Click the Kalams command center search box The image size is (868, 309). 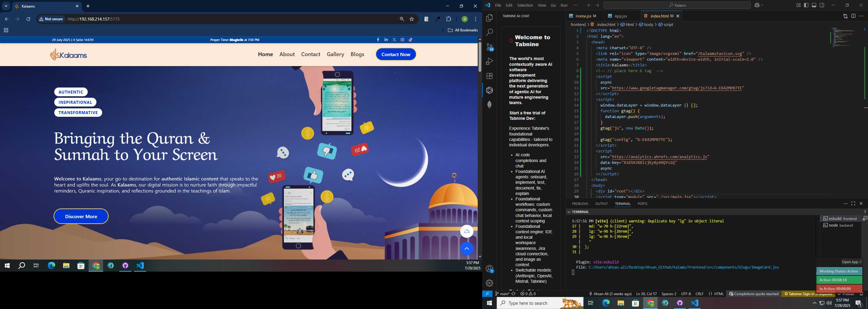click(677, 5)
